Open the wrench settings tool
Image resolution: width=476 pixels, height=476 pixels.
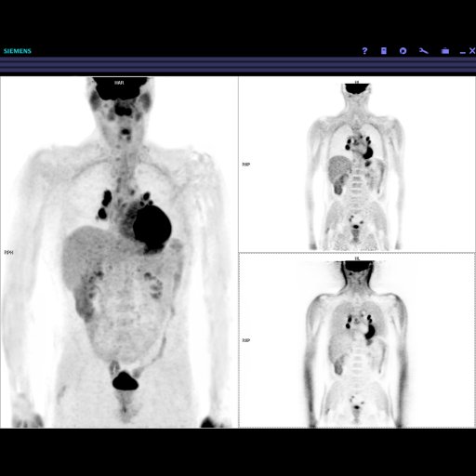point(424,51)
